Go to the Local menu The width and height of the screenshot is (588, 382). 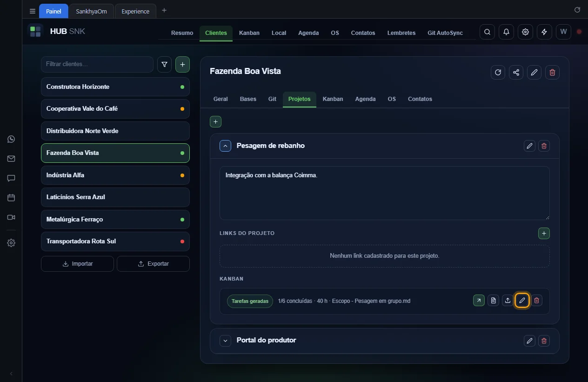tap(279, 33)
